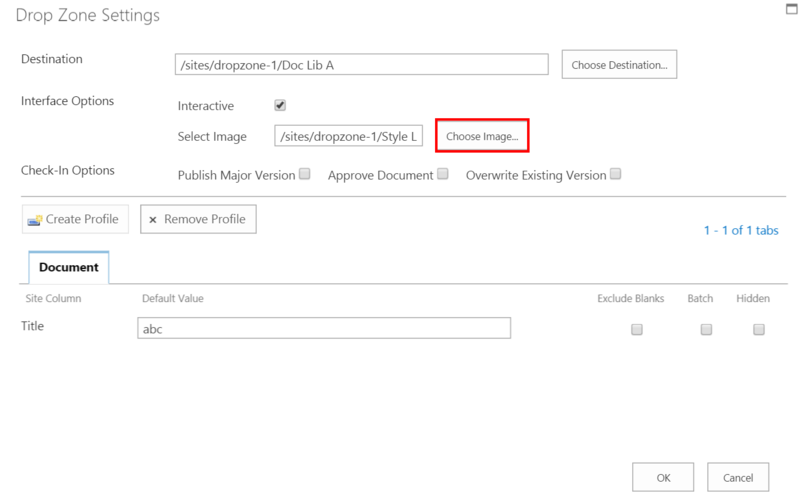Click the Site Column header label

tap(51, 298)
